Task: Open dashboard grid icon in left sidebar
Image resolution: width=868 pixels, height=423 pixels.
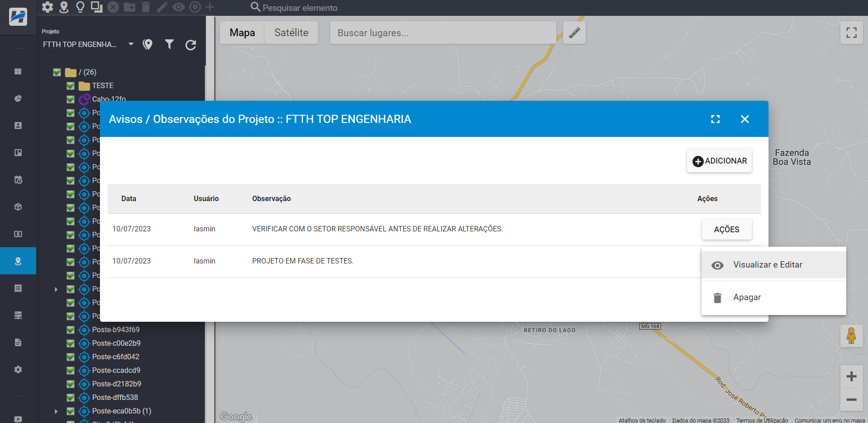Action: pyautogui.click(x=18, y=71)
